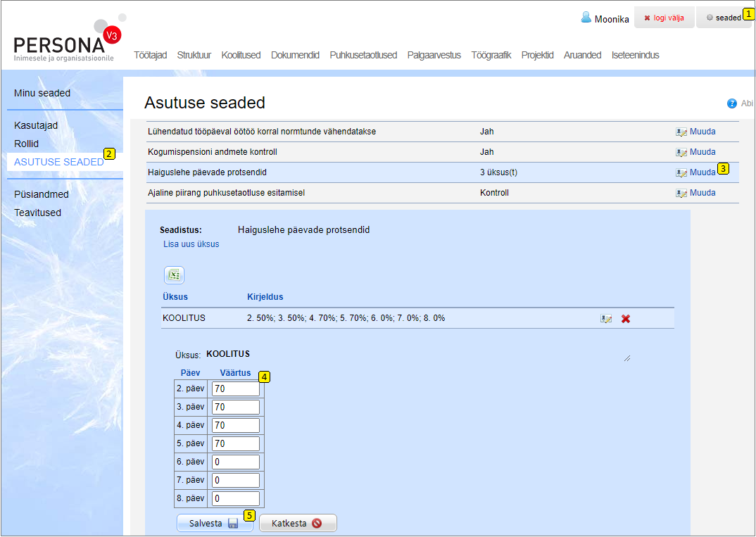Click the 8. päev value field
This screenshot has height=537, width=756.
click(x=235, y=498)
